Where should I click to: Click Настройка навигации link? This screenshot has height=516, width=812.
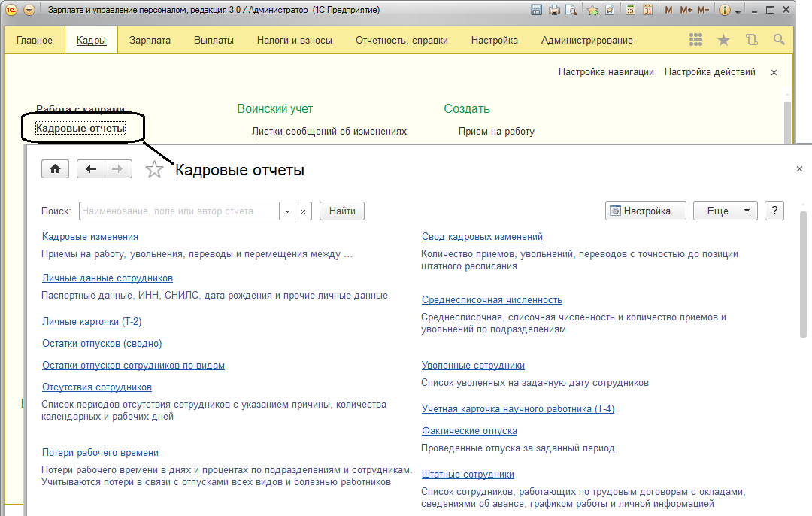click(x=606, y=72)
